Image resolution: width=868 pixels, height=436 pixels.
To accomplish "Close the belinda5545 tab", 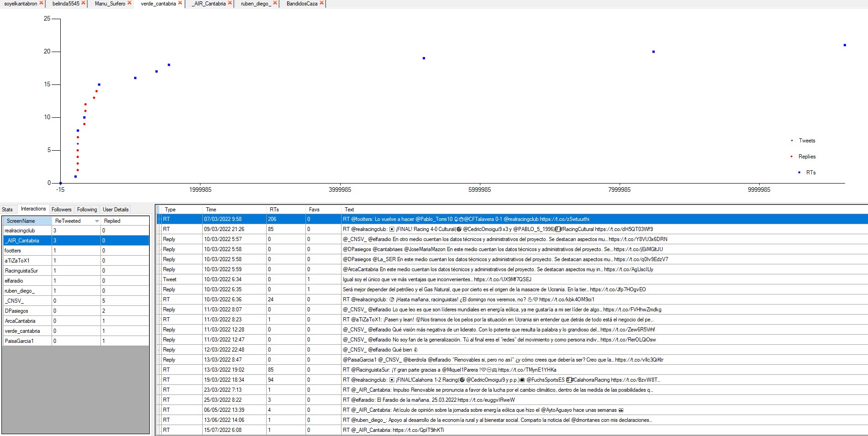I will click(83, 3).
